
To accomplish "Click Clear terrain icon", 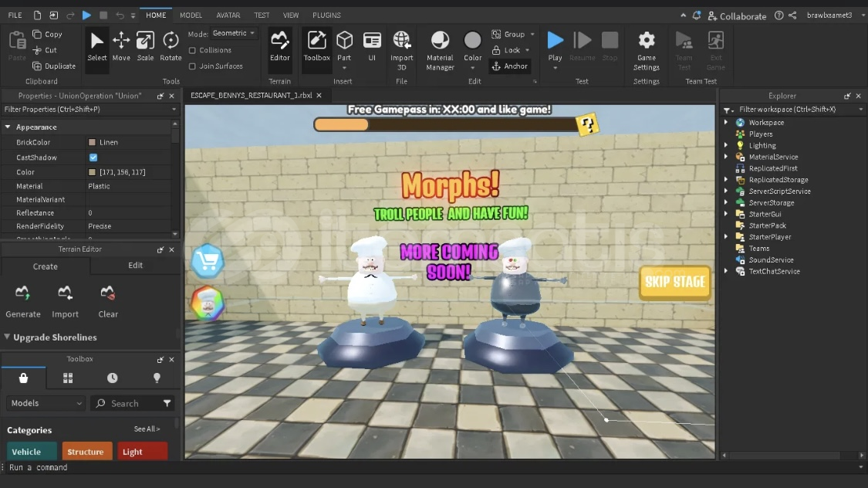I will 108,293.
